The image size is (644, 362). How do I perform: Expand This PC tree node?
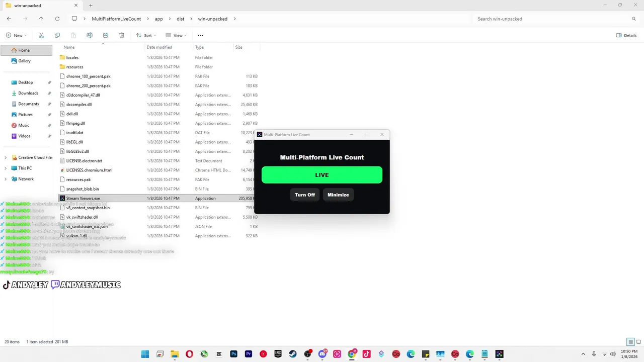6,168
